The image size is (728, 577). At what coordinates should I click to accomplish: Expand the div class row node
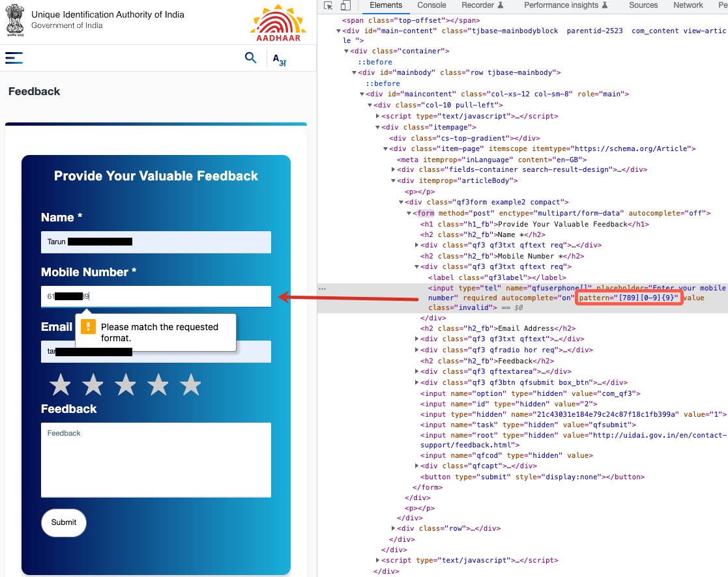click(393, 528)
